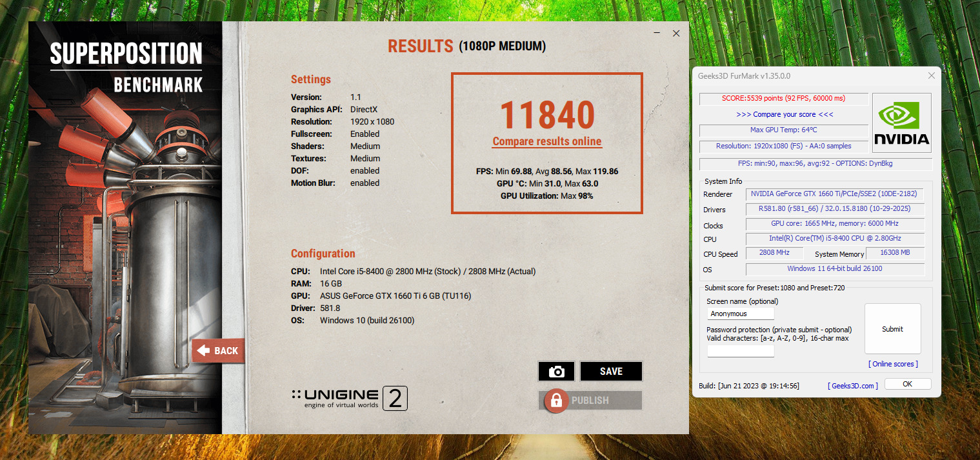Viewport: 980px width, 460px height.
Task: Click the ASUS GeForce GTX 1660 Ti GPU text
Action: [x=395, y=296]
